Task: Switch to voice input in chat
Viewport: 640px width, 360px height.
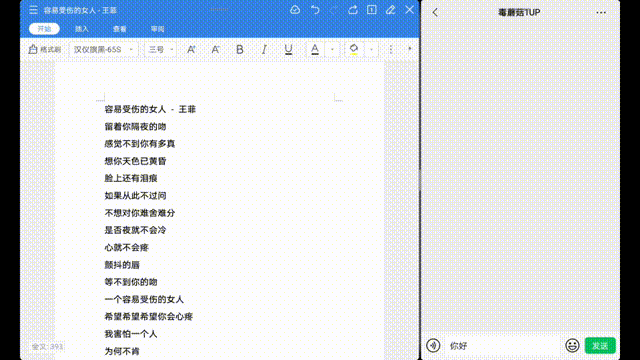Action: [433, 346]
